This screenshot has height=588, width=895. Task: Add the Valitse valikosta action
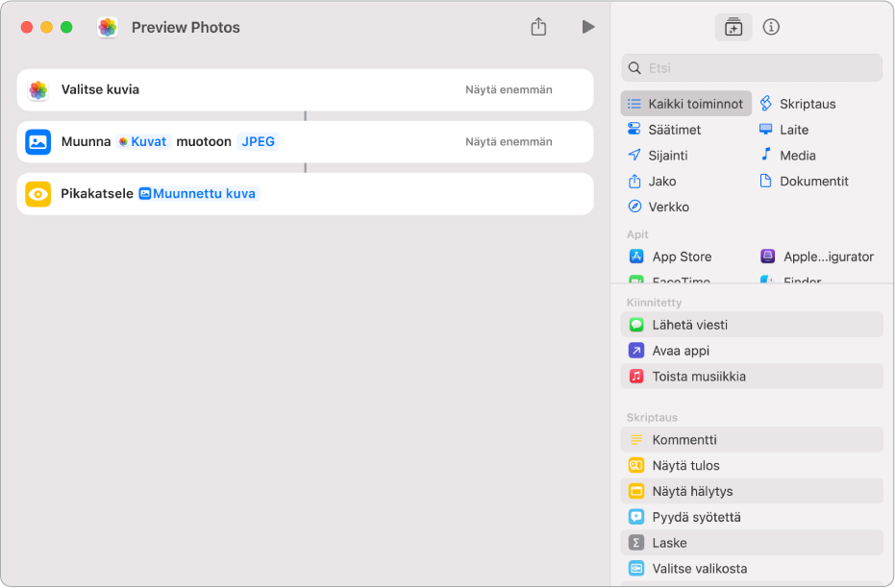click(752, 568)
